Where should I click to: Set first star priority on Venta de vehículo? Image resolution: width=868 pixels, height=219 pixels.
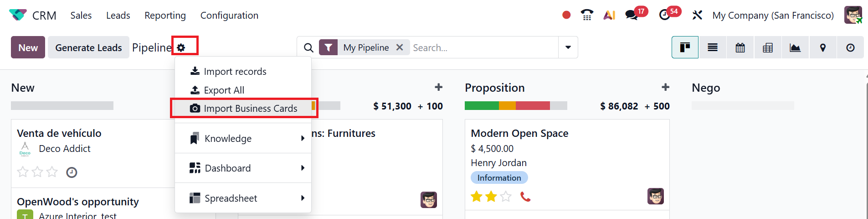(23, 172)
